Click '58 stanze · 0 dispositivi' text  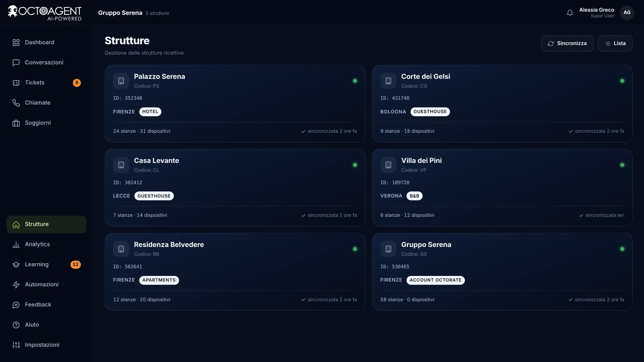[407, 300]
